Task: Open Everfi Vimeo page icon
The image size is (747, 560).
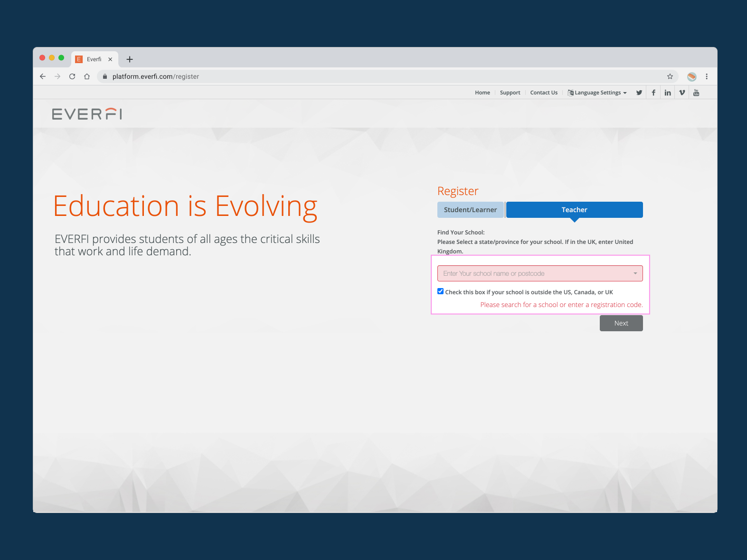Action: 682,93
